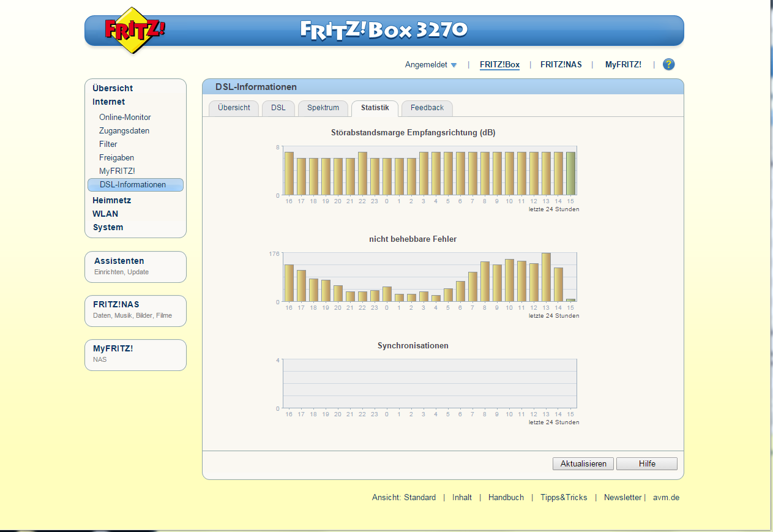Screen dimensions: 773x532
Task: Open FRITZ!NAS from the top navigation
Action: 561,64
